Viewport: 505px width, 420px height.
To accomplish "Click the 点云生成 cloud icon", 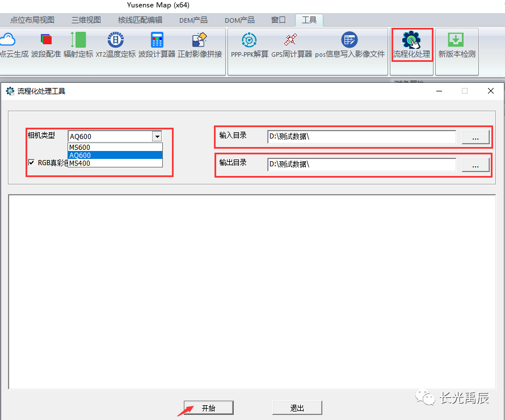I will [8, 40].
